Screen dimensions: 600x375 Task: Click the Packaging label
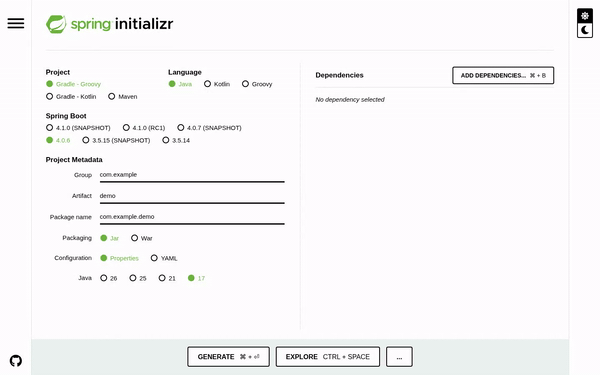click(x=77, y=238)
